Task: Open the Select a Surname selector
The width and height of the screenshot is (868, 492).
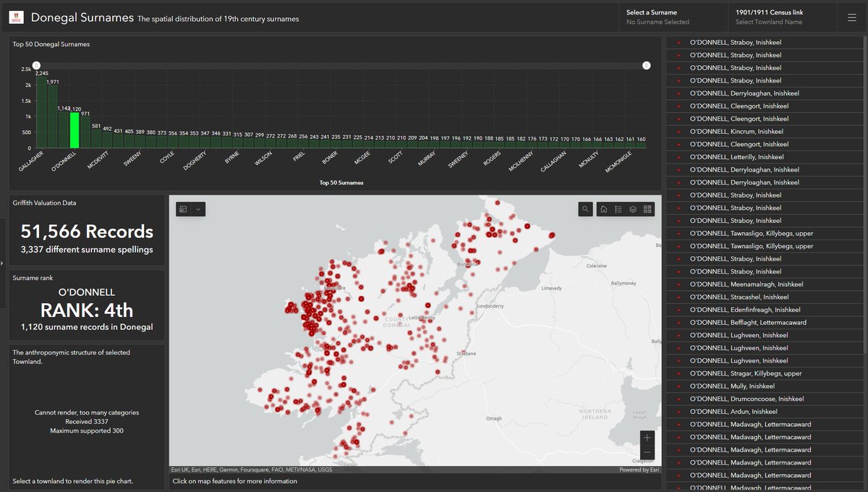Action: pos(673,17)
